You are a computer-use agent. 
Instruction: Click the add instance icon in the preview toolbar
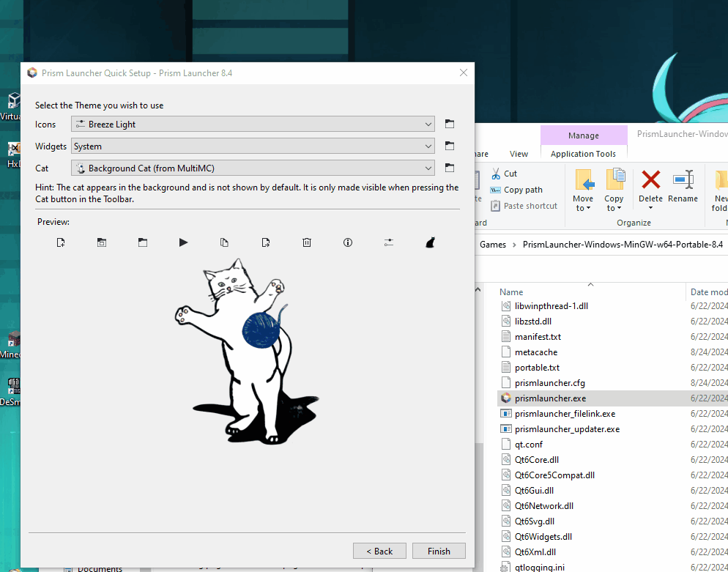(x=61, y=242)
